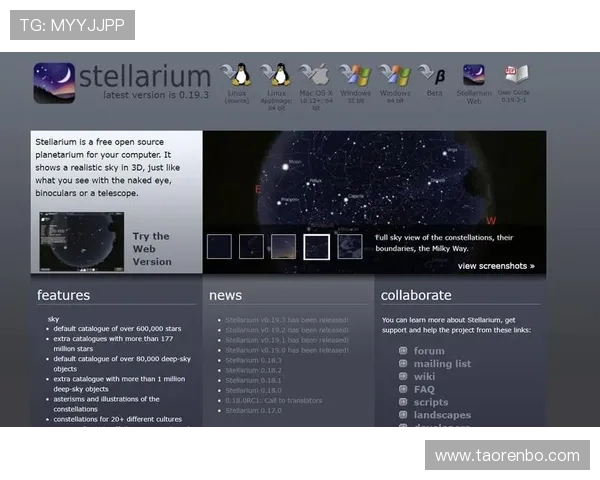Download the Windows 32 bit version

pyautogui.click(x=355, y=75)
